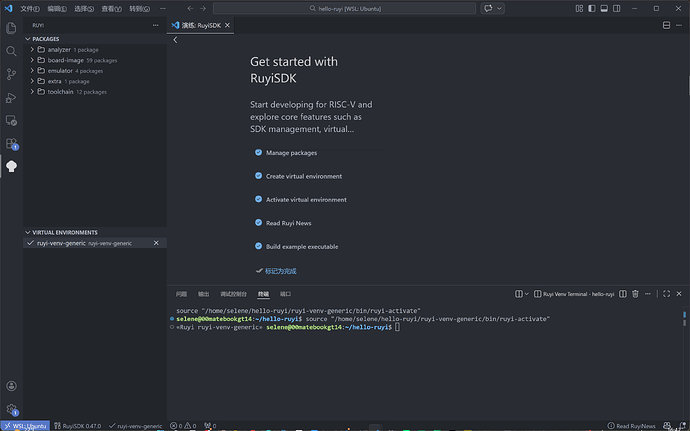Switch to the 输出 panel tab
The height and width of the screenshot is (431, 690).
click(x=204, y=294)
